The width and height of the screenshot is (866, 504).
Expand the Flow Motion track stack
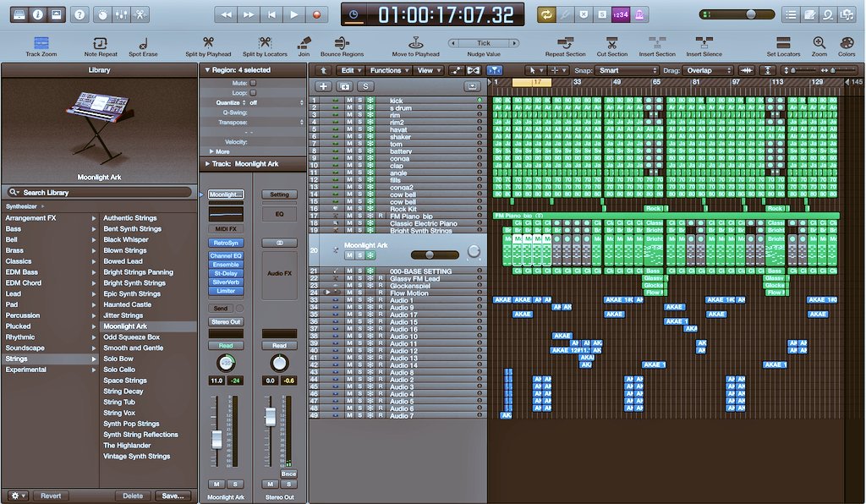[327, 292]
